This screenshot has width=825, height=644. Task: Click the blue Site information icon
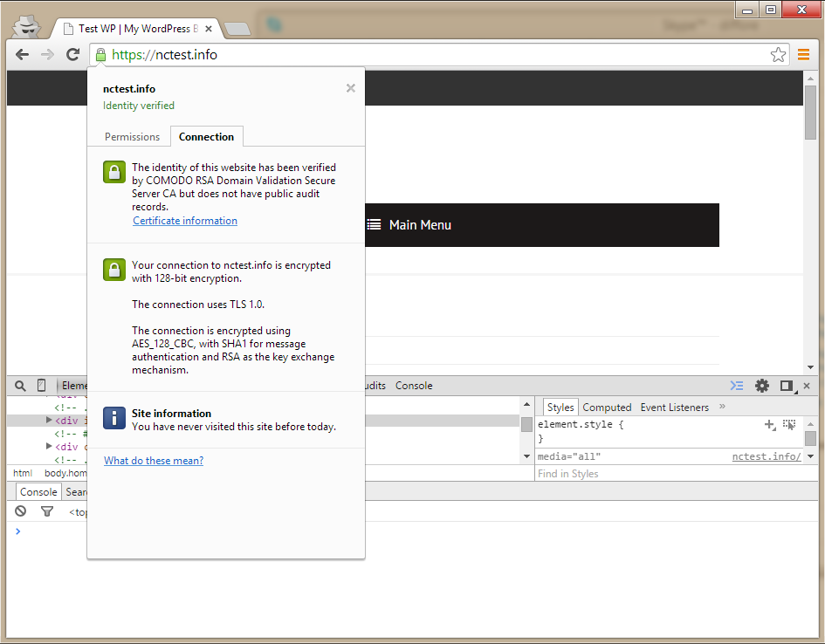click(x=114, y=418)
